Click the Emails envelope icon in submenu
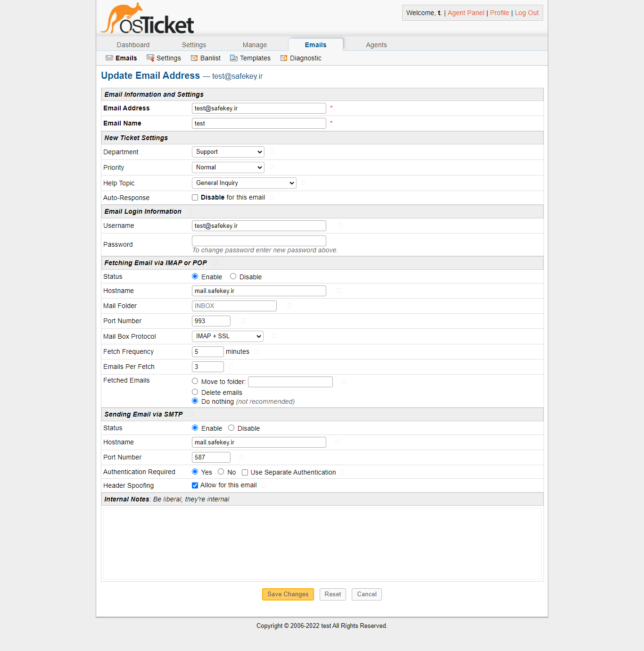644x651 pixels. point(109,58)
